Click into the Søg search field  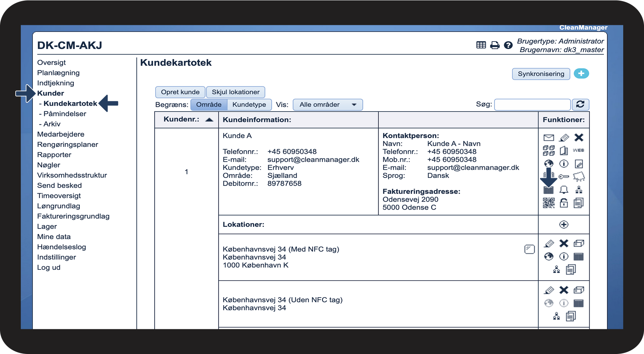pyautogui.click(x=532, y=105)
